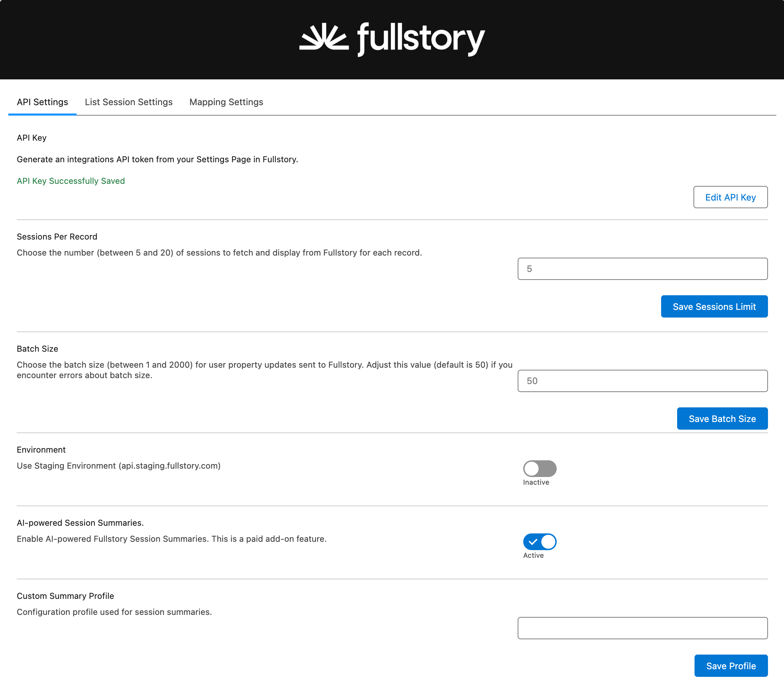Enable the Use Staging Environment toggle
784x688 pixels.
pyautogui.click(x=539, y=468)
